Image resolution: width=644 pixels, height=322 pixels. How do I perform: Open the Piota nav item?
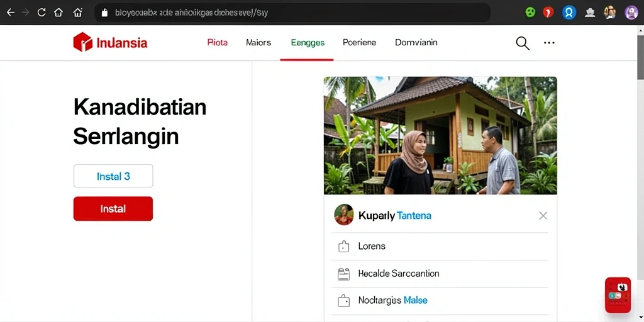pyautogui.click(x=217, y=42)
